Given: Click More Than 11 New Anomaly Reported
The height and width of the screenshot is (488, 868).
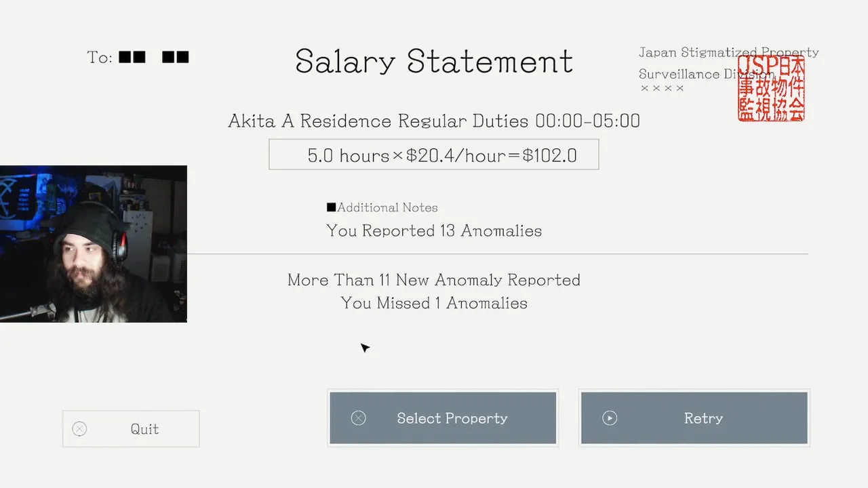Looking at the screenshot, I should (x=434, y=280).
